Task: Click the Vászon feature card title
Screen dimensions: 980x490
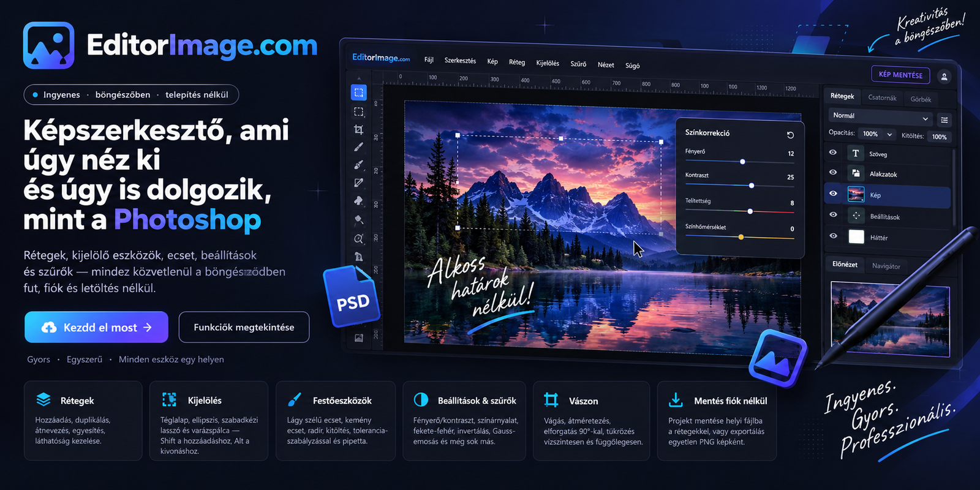Action: [x=583, y=401]
